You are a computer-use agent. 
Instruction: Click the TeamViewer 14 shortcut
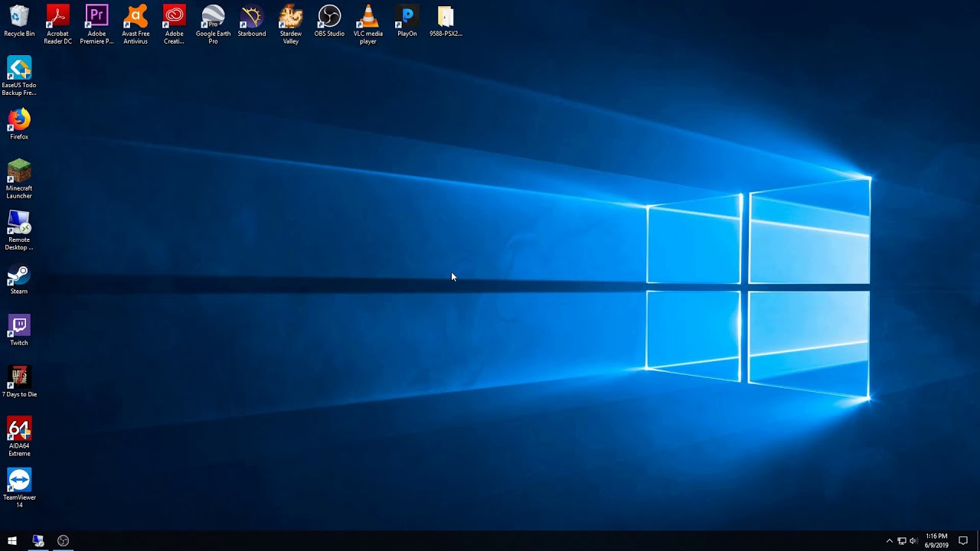coord(19,488)
